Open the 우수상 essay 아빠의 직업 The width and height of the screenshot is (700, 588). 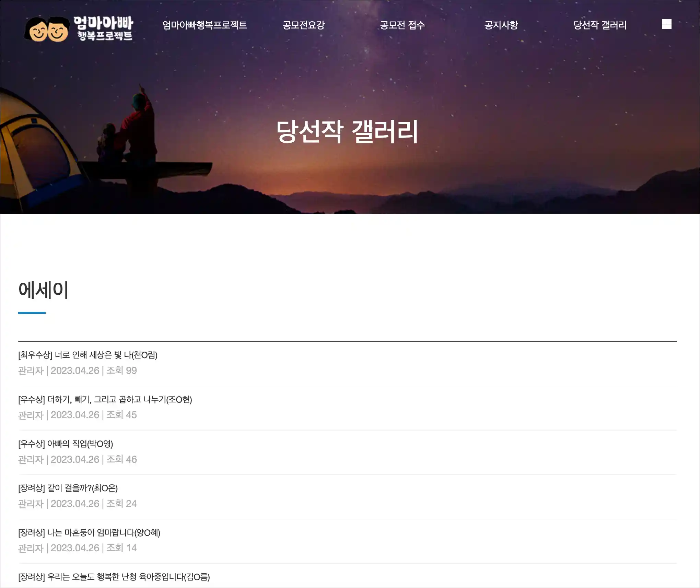[x=66, y=444]
